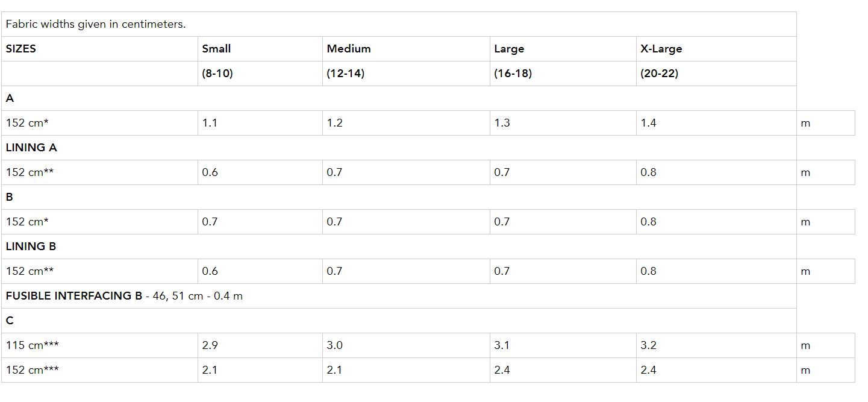Click the Small size column header
Screen dimensions: 868x402
[217, 49]
